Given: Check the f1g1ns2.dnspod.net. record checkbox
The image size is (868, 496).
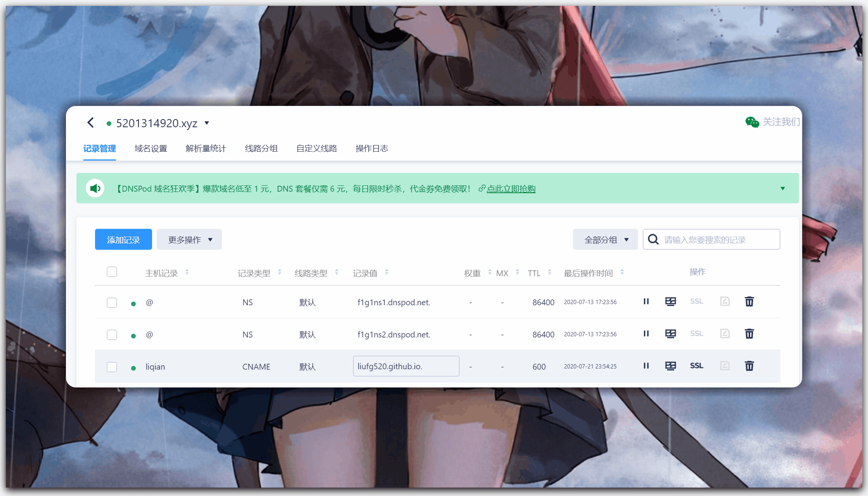Looking at the screenshot, I should tap(112, 335).
